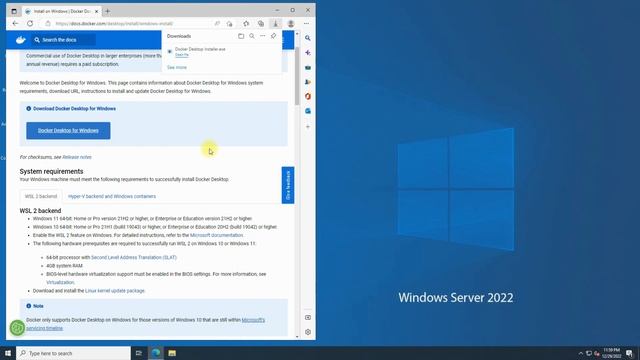The image size is (640, 360).
Task: Open the Virtualization link
Action: click(60, 282)
